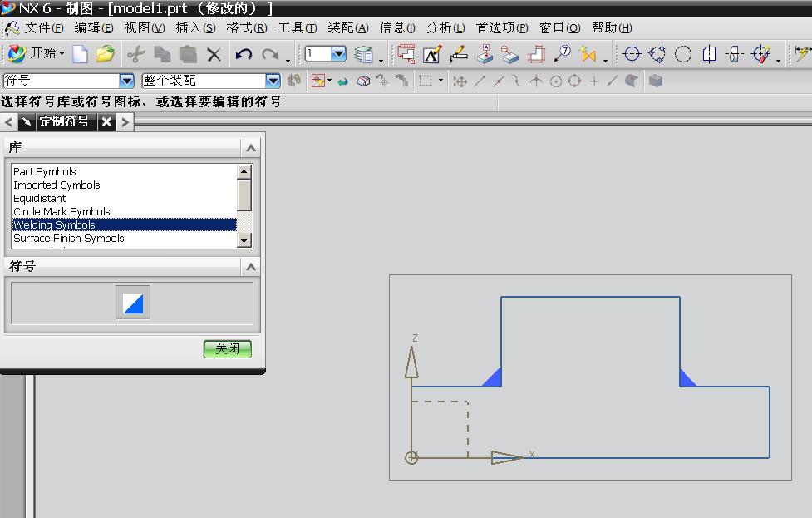Select Equidistant in the library list
The height and width of the screenshot is (518, 812).
click(x=125, y=199)
